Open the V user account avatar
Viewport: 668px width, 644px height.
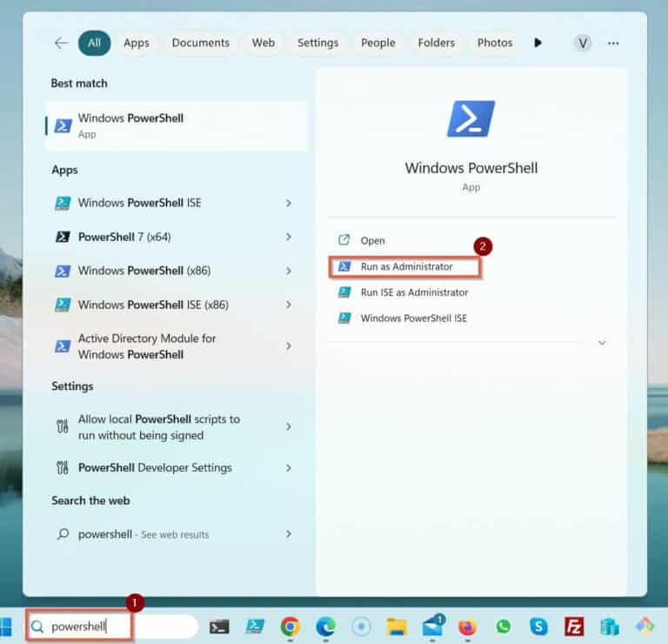(x=583, y=43)
